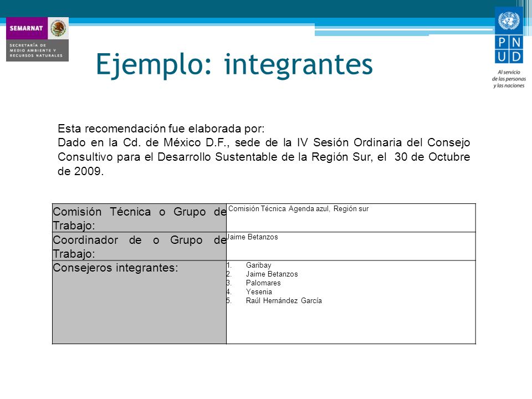Click the PNUD logo
532x399 pixels.
[509, 35]
